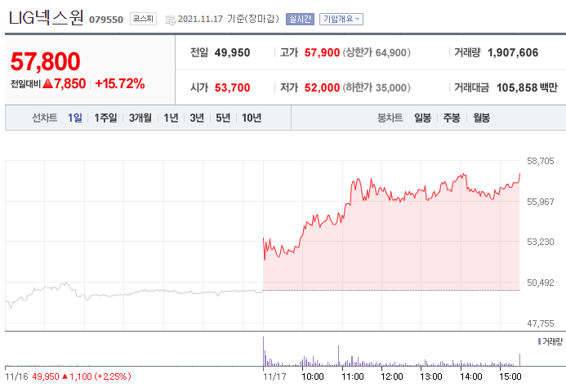Click the 실시간 real-time button
This screenshot has height=392, width=566.
pyautogui.click(x=300, y=19)
